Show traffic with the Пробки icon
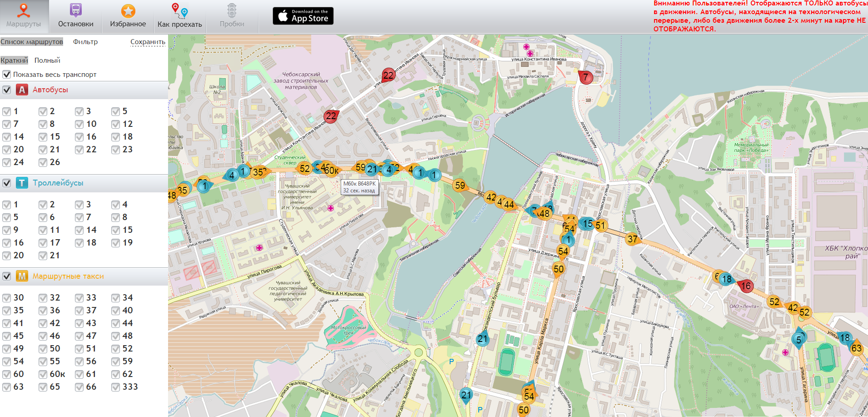 [x=232, y=11]
